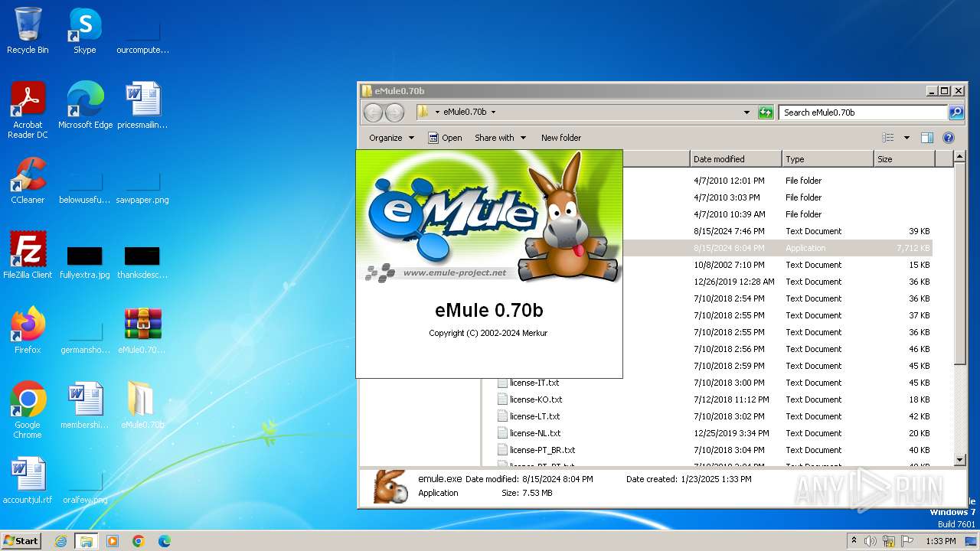Open Skype desktop shortcut

click(x=84, y=31)
